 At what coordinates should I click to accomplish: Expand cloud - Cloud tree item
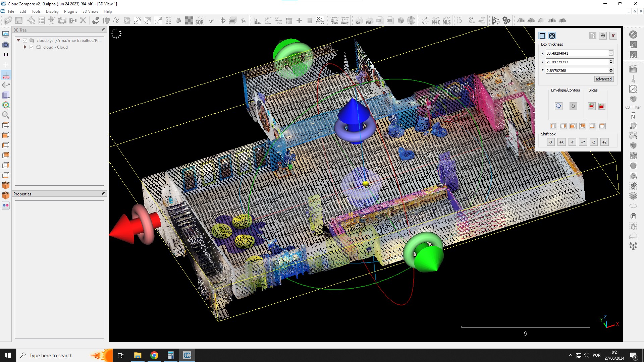25,47
